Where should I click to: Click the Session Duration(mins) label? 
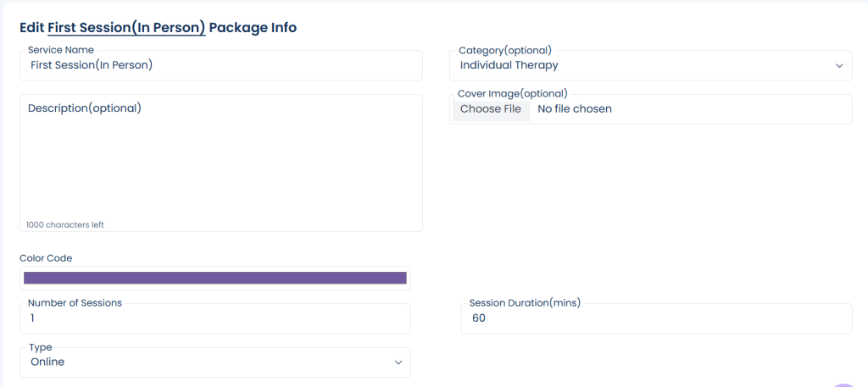(x=524, y=302)
